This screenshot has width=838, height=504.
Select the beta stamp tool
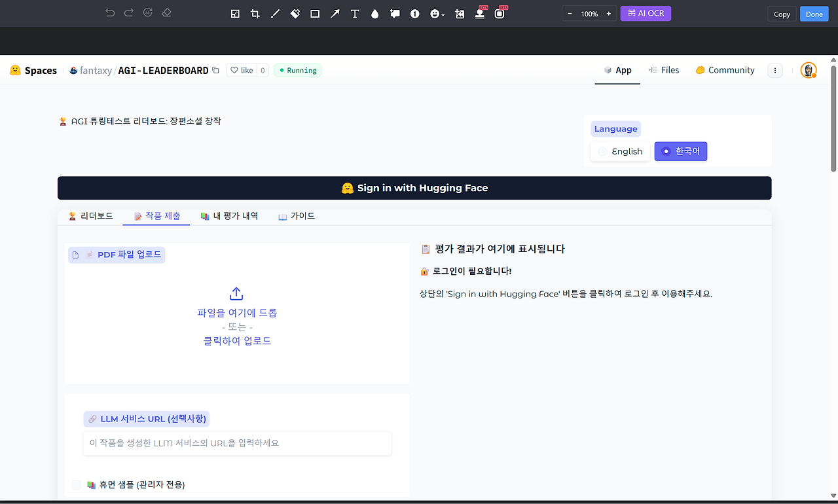[481, 13]
